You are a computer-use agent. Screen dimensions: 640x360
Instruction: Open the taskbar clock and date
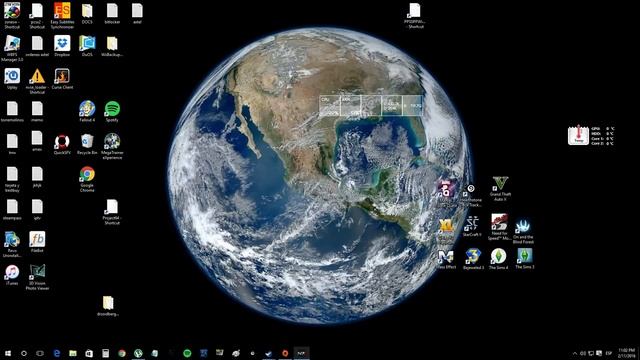coord(627,353)
